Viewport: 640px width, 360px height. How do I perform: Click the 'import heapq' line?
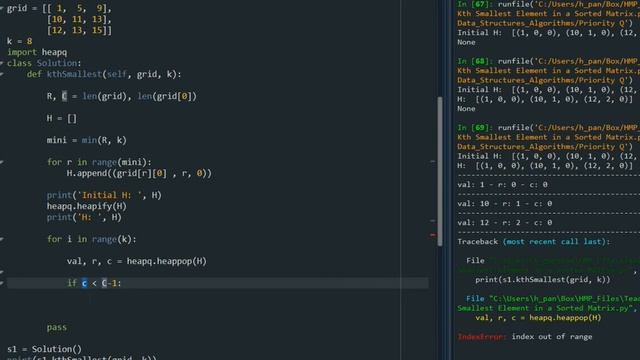click(x=37, y=52)
